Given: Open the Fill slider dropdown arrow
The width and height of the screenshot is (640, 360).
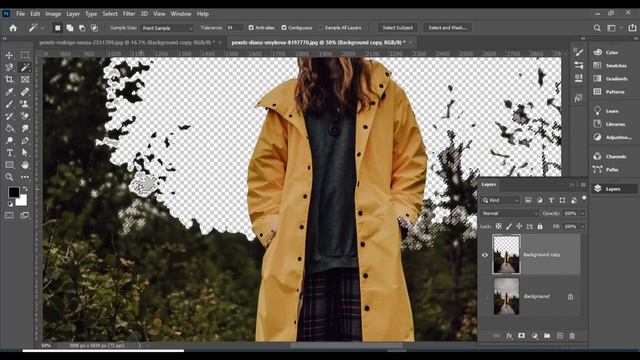Looking at the screenshot, I should coord(582,226).
